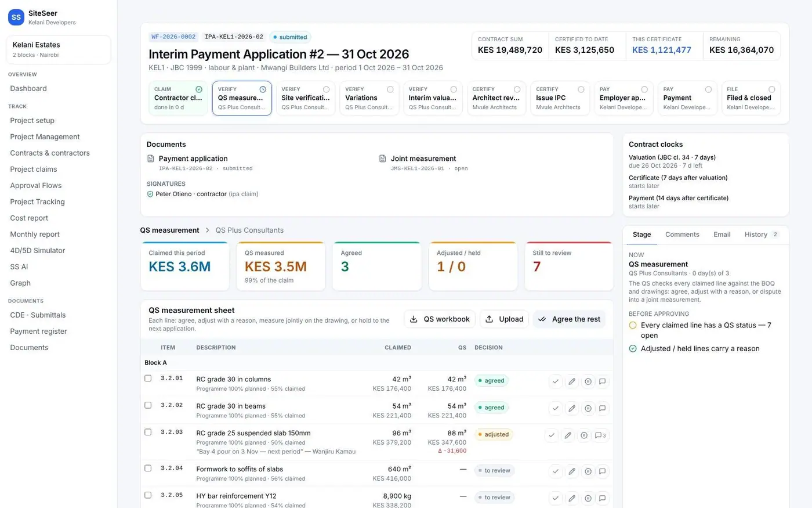Select the checkbox for item 3.2.02
Screen dimensions: 812x508
click(148, 405)
